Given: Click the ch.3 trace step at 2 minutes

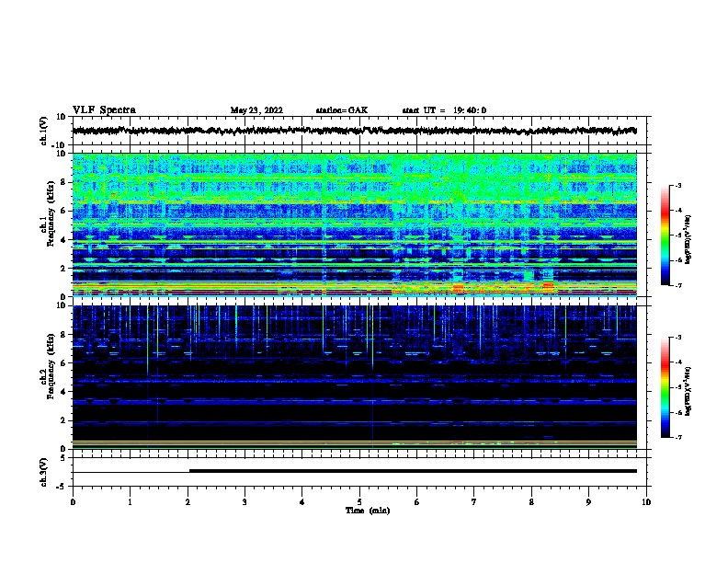Looking at the screenshot, I should pos(189,471).
